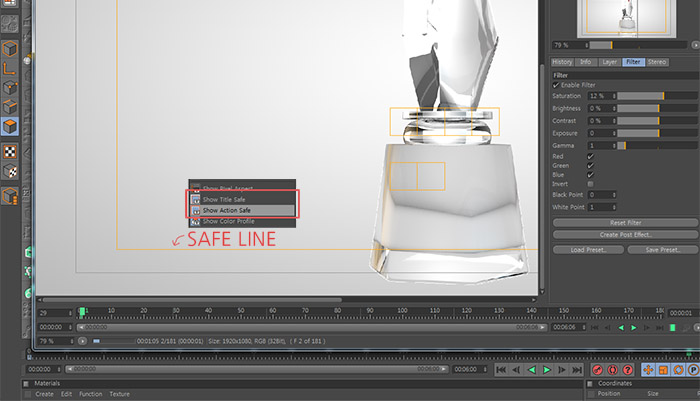Screen dimensions: 700x401
Task: Choose Show Action Safe menu entry
Action: [x=242, y=210]
